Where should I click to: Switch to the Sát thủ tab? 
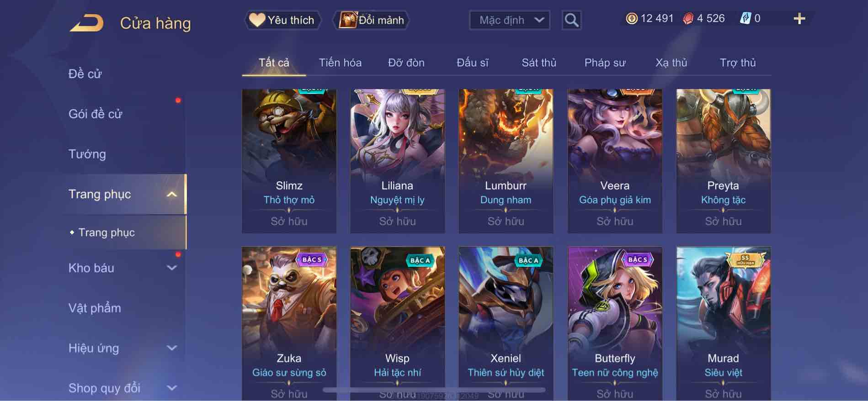coord(539,63)
